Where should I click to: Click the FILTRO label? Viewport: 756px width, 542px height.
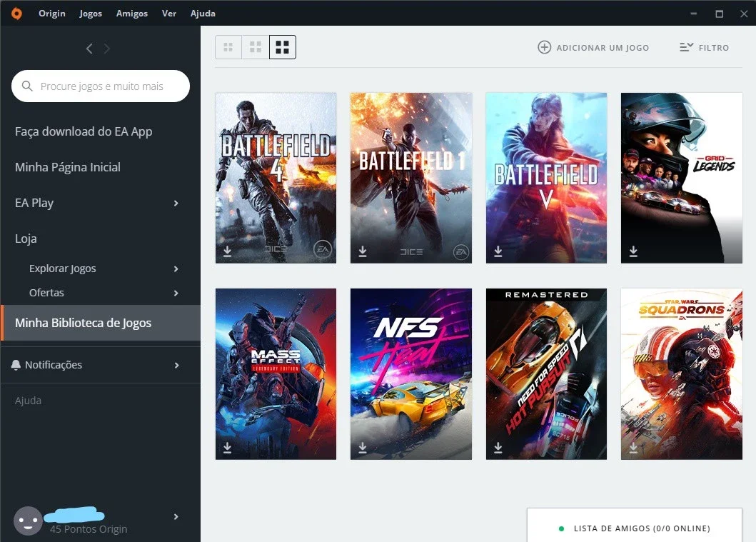pyautogui.click(x=714, y=48)
